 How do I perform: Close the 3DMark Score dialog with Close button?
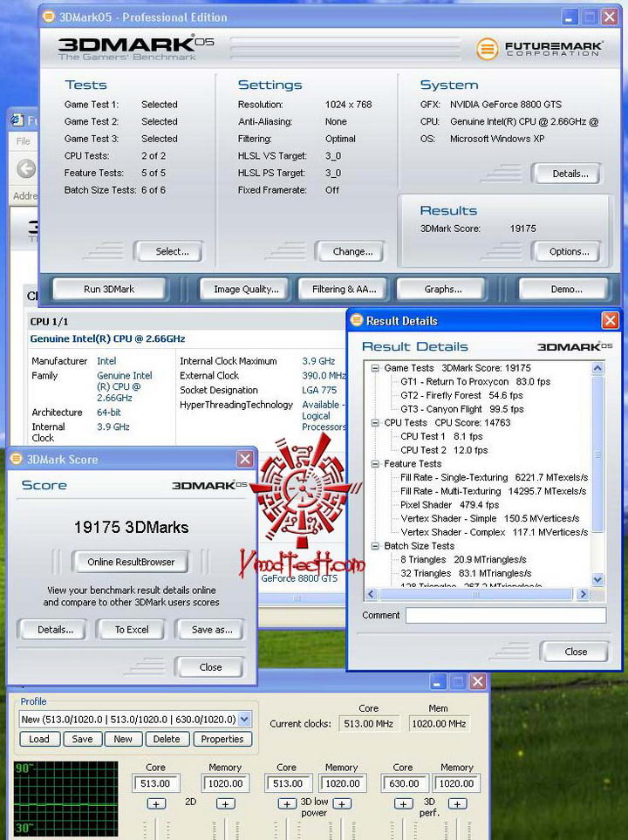[210, 667]
